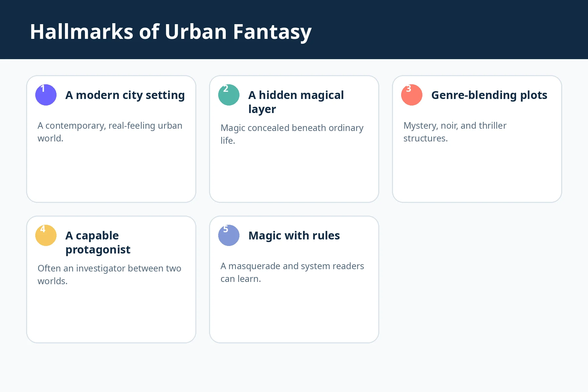The width and height of the screenshot is (588, 392).
Task: Click empty area of the first card
Action: tap(111, 173)
